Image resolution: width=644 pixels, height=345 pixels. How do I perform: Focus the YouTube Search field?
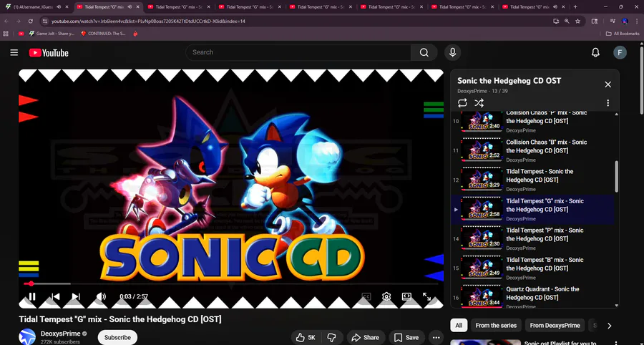[298, 52]
